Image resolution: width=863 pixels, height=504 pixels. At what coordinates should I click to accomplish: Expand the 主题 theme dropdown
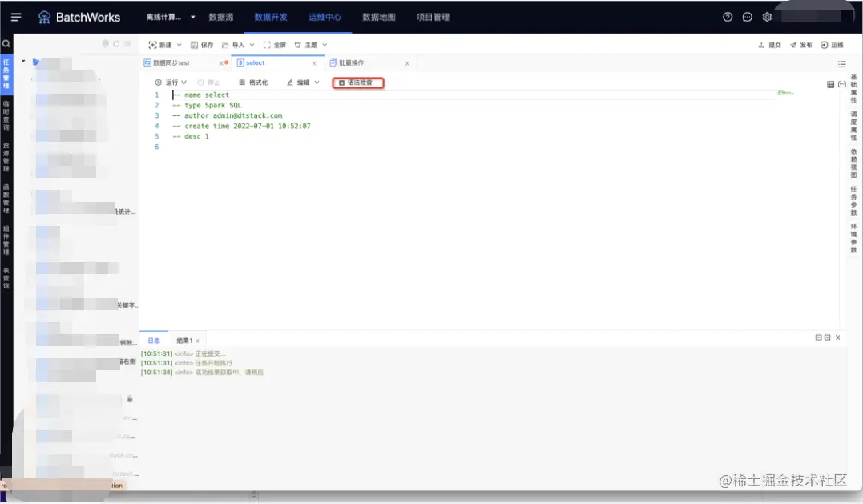point(325,45)
